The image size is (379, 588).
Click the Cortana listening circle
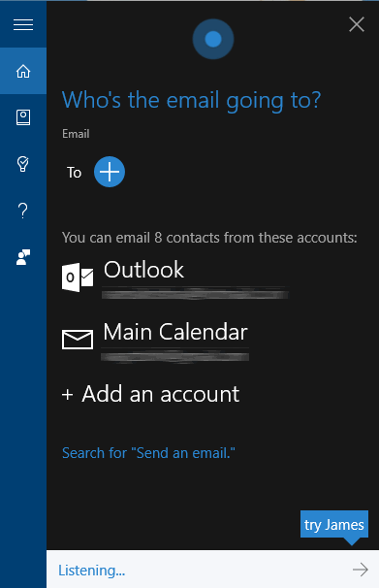(x=213, y=39)
